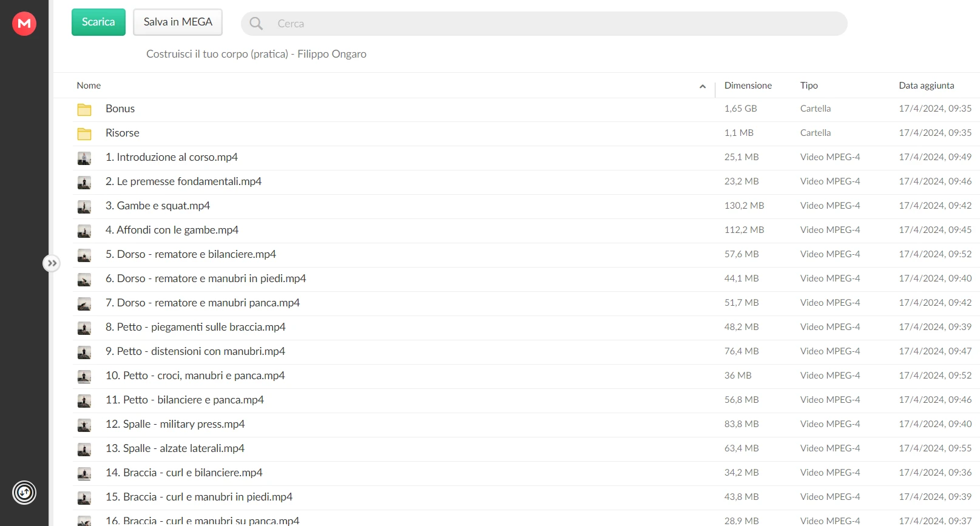The image size is (980, 526).
Task: Click video thumbnail for 12. Spalle military press
Action: 84,425
